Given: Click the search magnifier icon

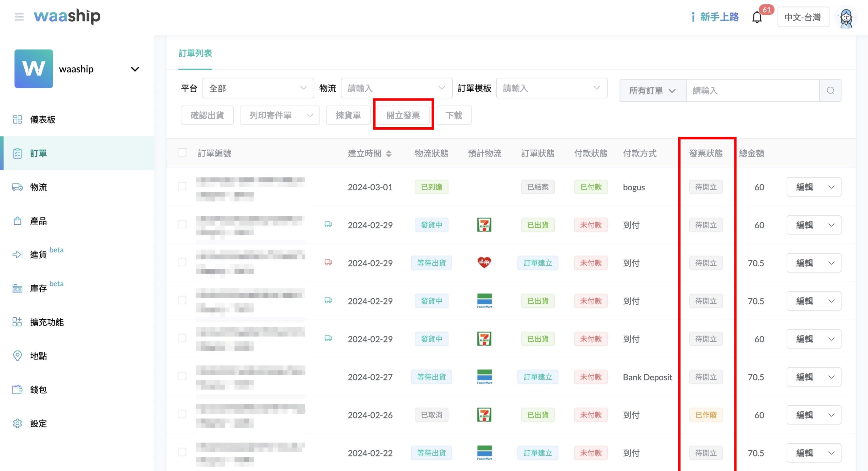Looking at the screenshot, I should pos(830,91).
